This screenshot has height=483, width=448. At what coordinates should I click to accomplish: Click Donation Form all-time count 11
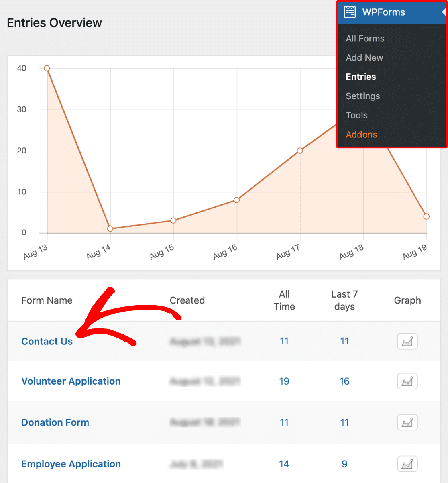[x=284, y=422]
